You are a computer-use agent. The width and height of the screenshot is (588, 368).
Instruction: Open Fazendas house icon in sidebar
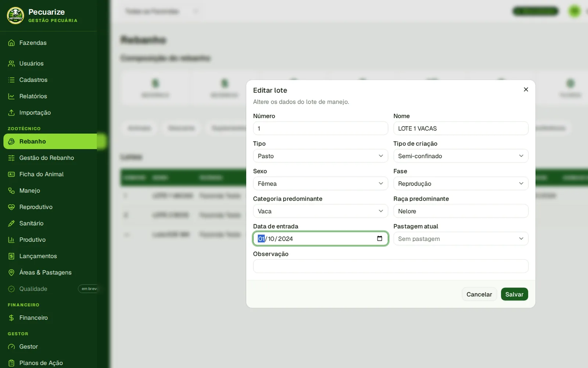pyautogui.click(x=11, y=43)
